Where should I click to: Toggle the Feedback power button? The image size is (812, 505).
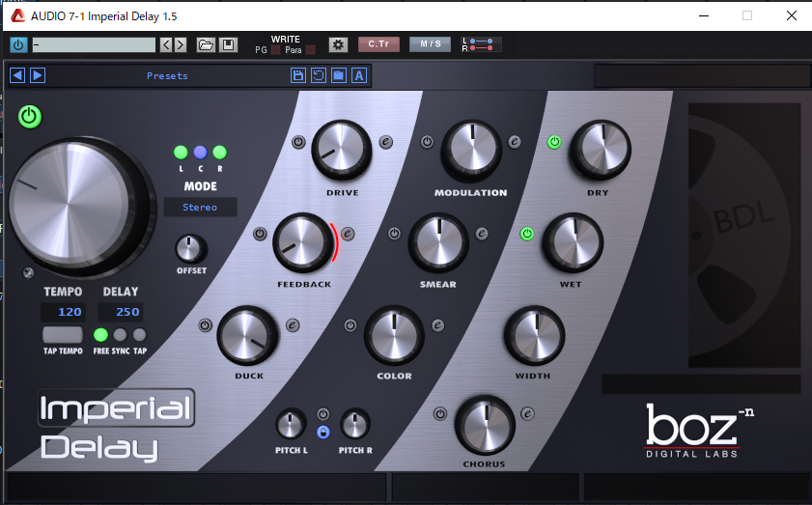tap(260, 234)
